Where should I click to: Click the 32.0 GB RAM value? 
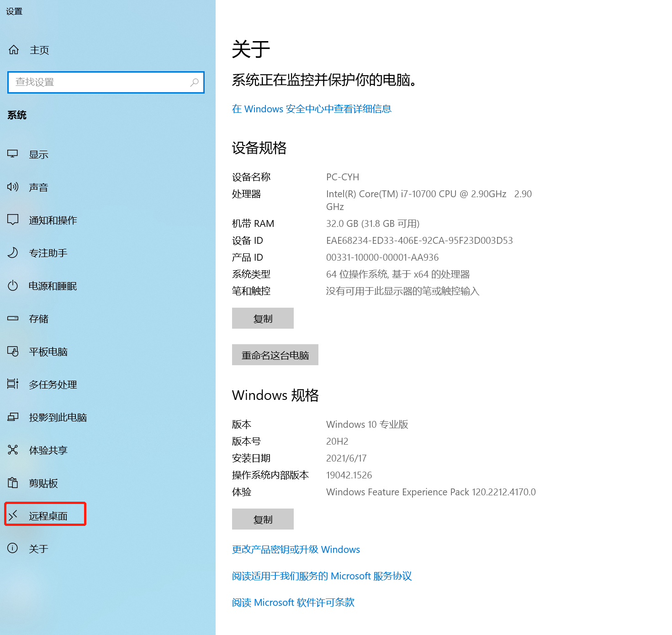click(x=373, y=224)
